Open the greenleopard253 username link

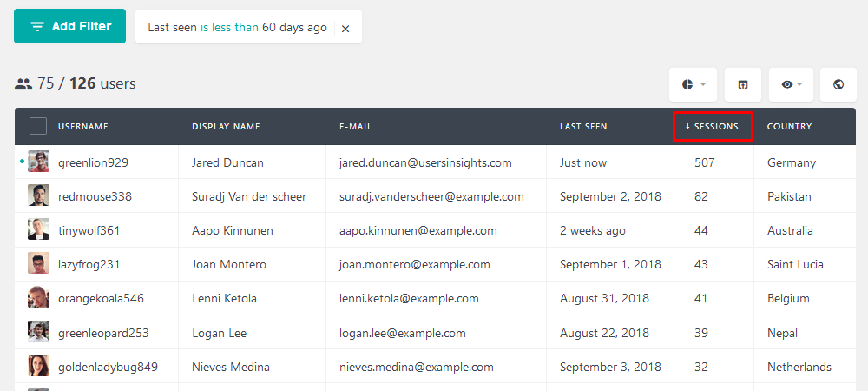[103, 334]
